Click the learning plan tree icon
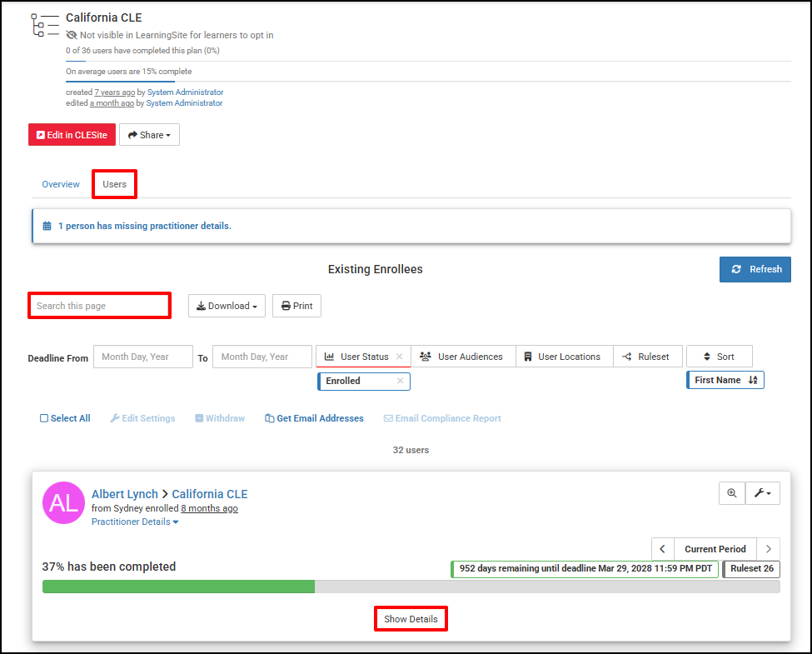812x654 pixels. [x=45, y=25]
